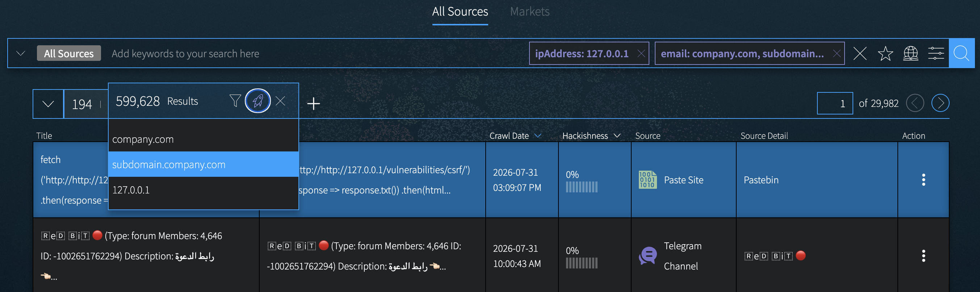Remove the email company.com filter tag

[x=837, y=54]
